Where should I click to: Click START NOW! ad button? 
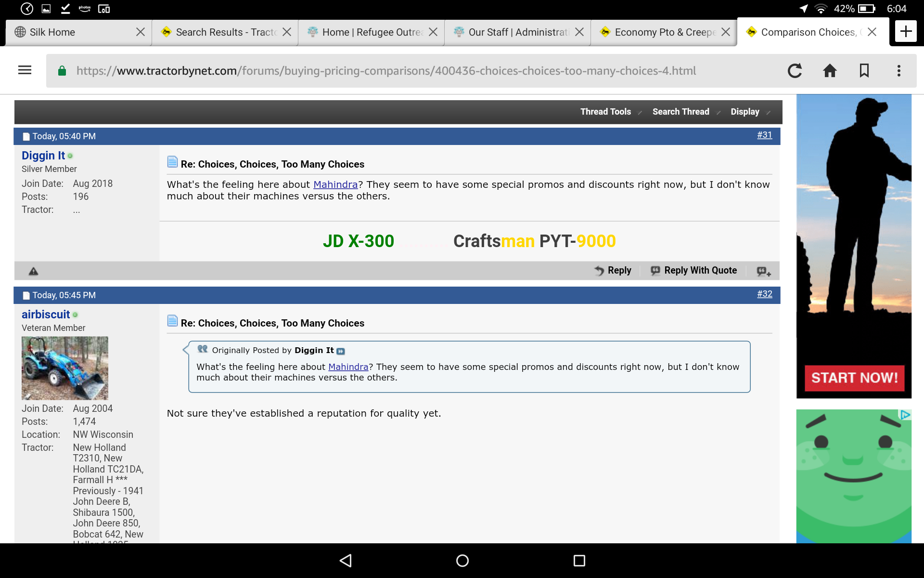(854, 378)
